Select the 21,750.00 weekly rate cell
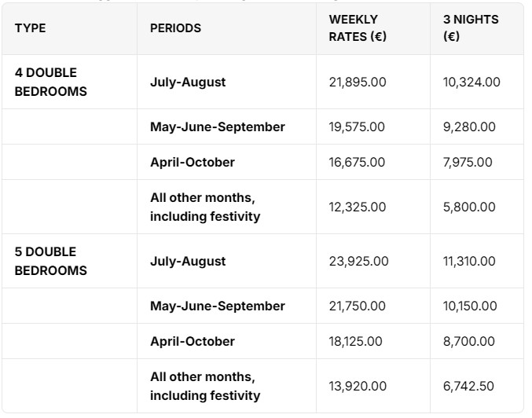Viewport: 532px width, 418px height. click(357, 306)
